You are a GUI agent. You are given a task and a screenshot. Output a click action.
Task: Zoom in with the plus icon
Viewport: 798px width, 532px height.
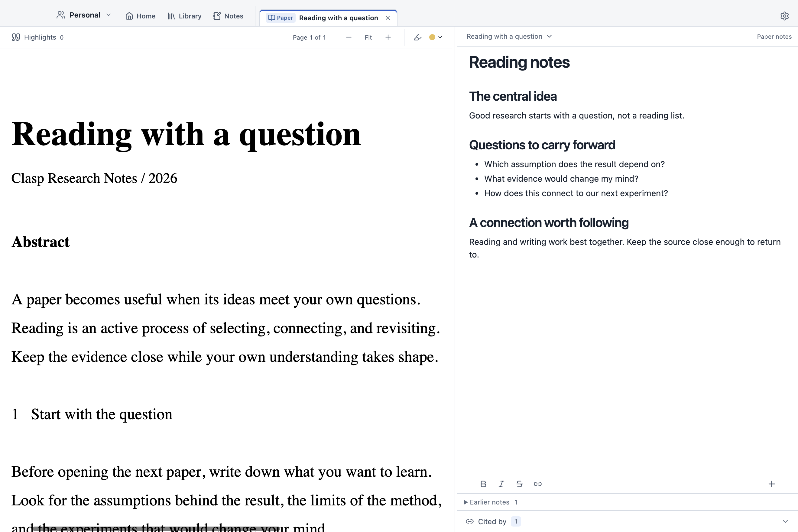388,37
